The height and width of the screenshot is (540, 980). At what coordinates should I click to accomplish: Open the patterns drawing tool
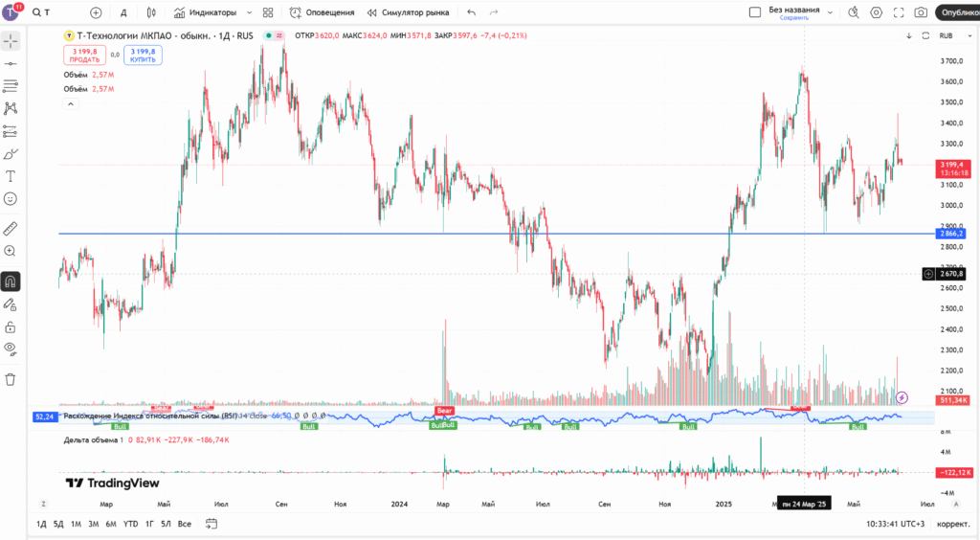(x=11, y=109)
